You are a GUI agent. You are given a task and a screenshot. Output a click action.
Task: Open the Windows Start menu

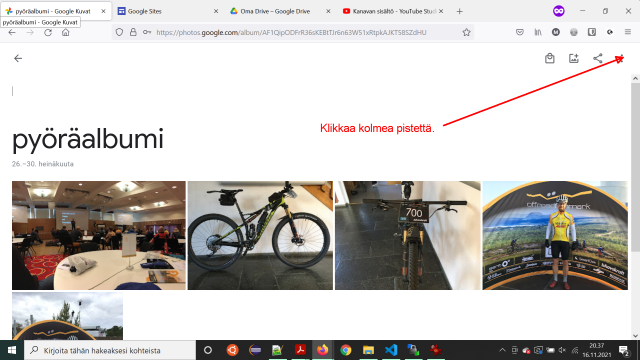pos(12,350)
